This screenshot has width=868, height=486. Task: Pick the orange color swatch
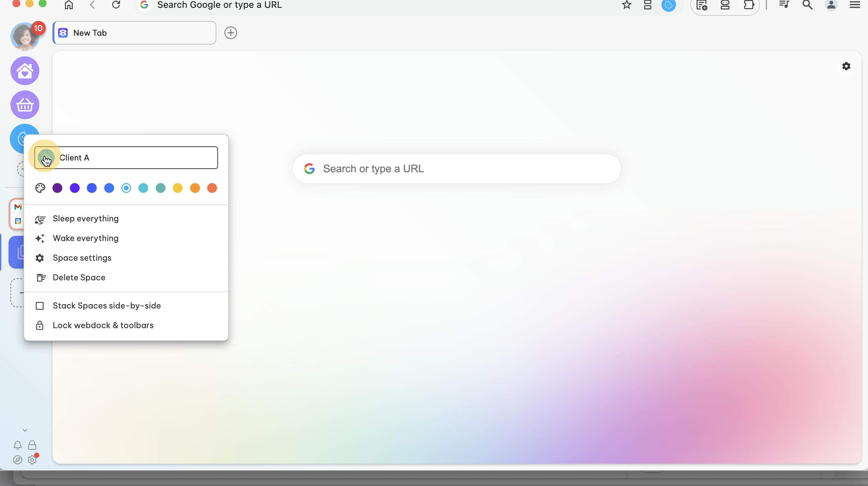click(x=195, y=188)
